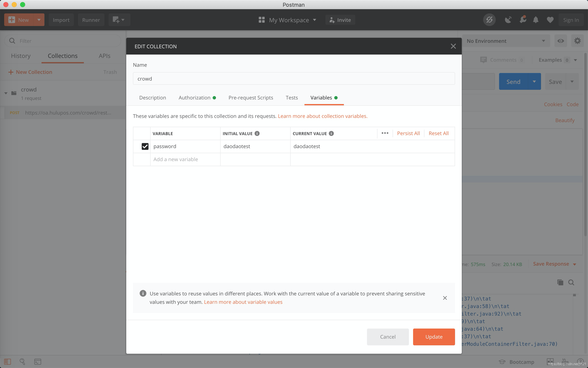This screenshot has height=368, width=588.
Task: Open keyboard shortcuts icon
Action: (x=565, y=361)
